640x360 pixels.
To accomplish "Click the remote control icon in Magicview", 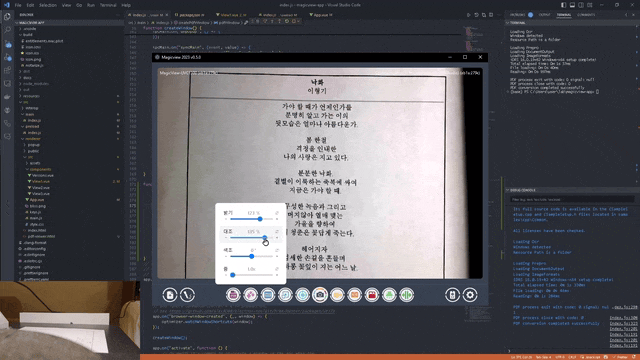I will pos(452,295).
